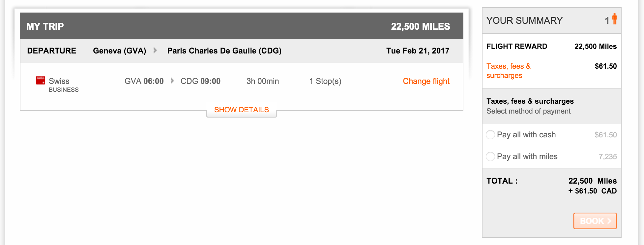Click the MY TRIP header
Viewport: 644px width, 245px height.
coord(45,26)
